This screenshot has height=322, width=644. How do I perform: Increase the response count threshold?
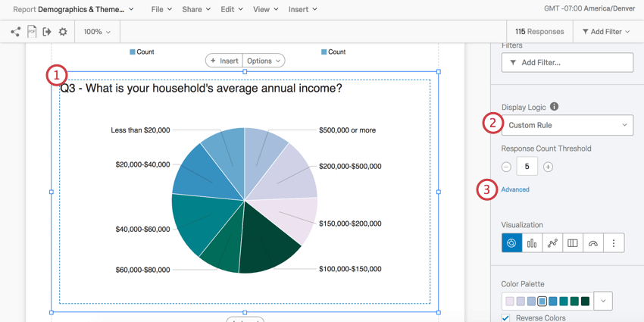(x=548, y=167)
